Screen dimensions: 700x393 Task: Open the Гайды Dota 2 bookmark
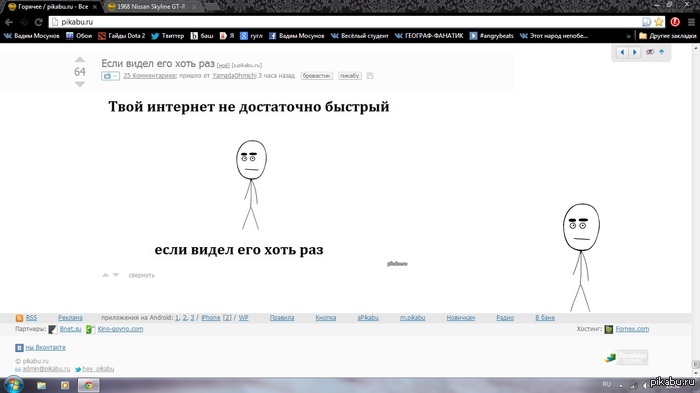pyautogui.click(x=121, y=36)
